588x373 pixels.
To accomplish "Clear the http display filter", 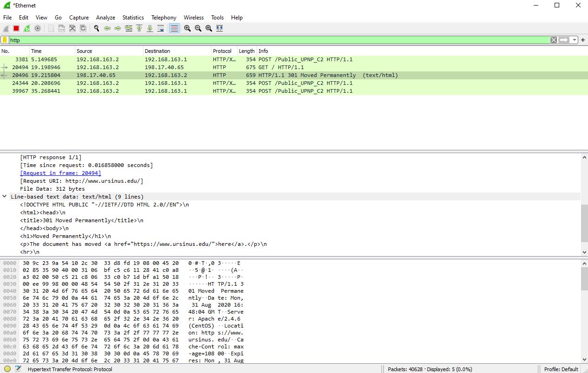I will (554, 40).
